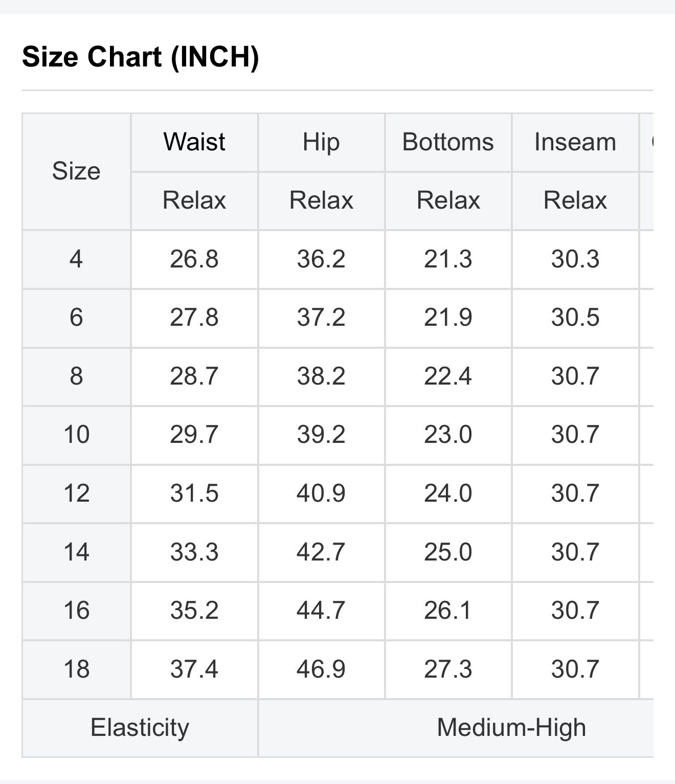675x784 pixels.
Task: Click hip value 38.2 in size 8 row
Action: click(321, 376)
